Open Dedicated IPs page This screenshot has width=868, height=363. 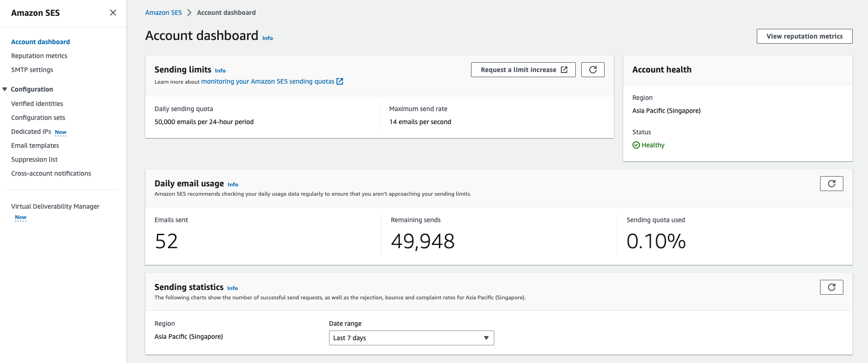point(31,132)
